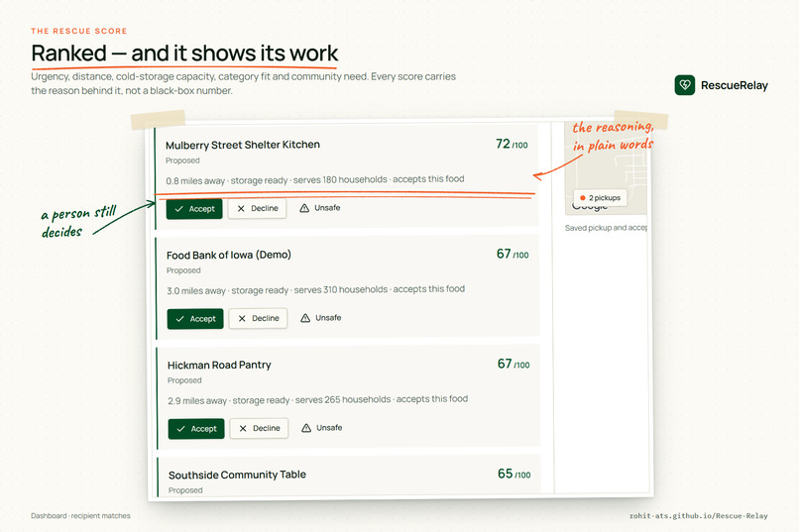Click the RescueRelay heart logo icon
The image size is (799, 532).
click(685, 85)
